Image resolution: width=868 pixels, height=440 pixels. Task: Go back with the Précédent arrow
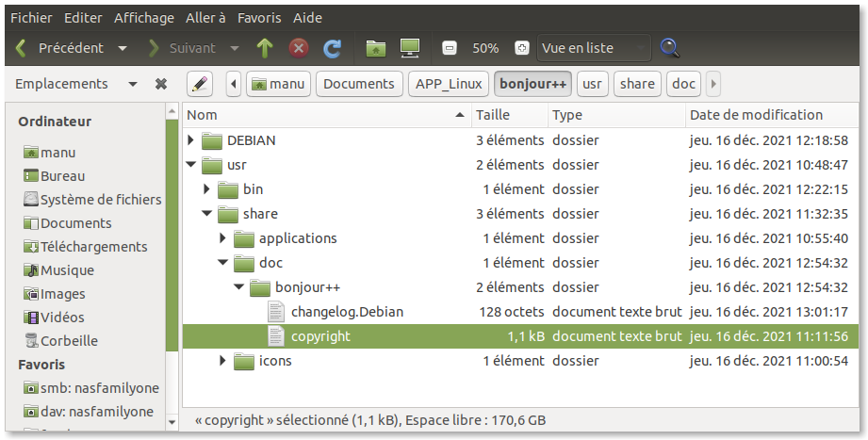click(x=22, y=48)
